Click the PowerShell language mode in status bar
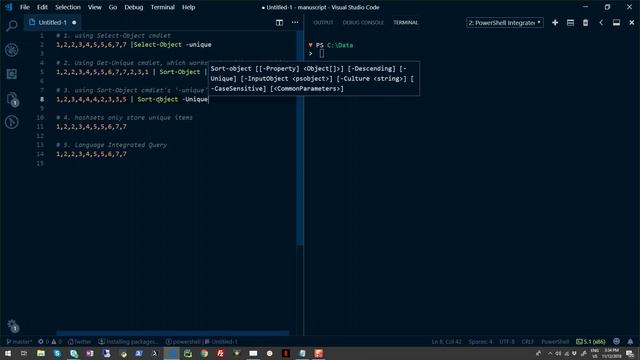Screen dimensions: 640x360 (x=555, y=341)
